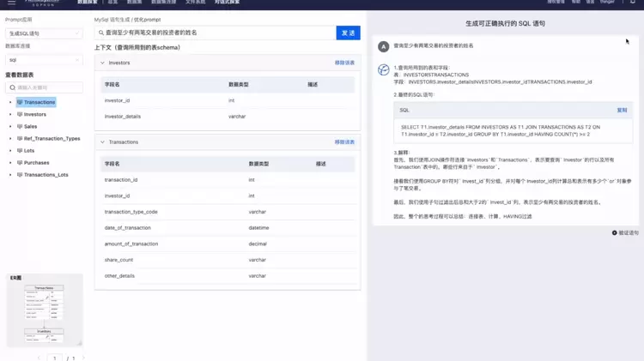Click the assistant avatar icon in response
The width and height of the screenshot is (644, 361).
384,70
